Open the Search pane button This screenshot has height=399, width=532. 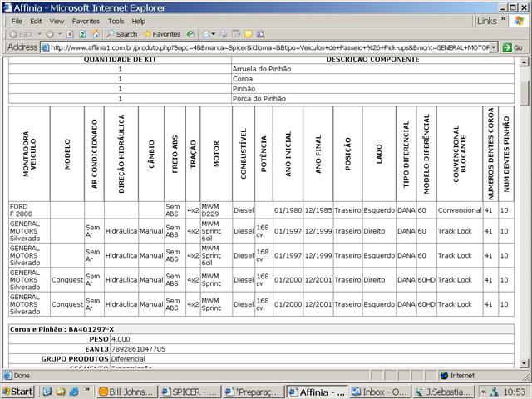click(121, 34)
